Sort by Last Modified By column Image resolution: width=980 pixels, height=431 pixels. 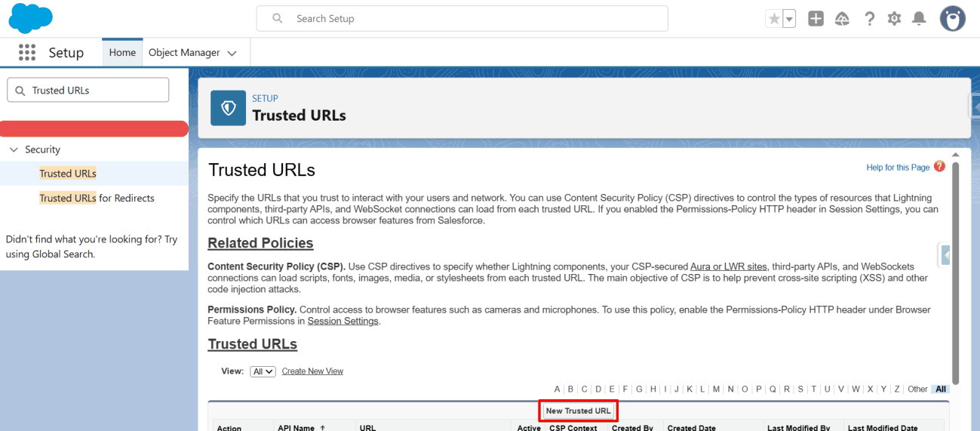[798, 427]
